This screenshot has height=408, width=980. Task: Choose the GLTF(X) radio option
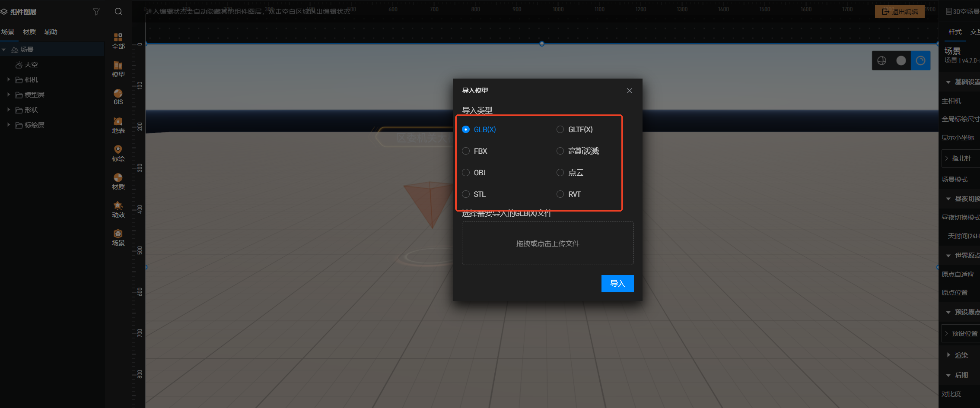[560, 130]
